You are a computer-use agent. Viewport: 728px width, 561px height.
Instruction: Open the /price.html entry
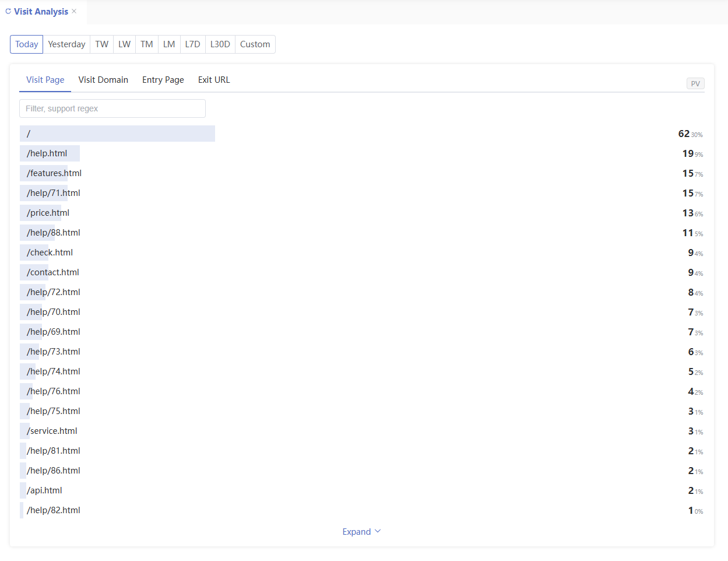click(x=48, y=213)
